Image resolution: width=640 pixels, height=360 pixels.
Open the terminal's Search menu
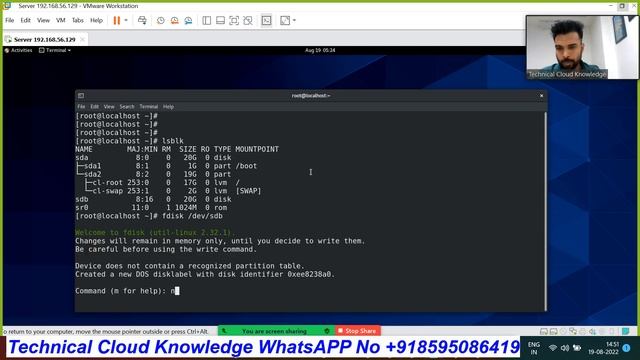tap(127, 107)
